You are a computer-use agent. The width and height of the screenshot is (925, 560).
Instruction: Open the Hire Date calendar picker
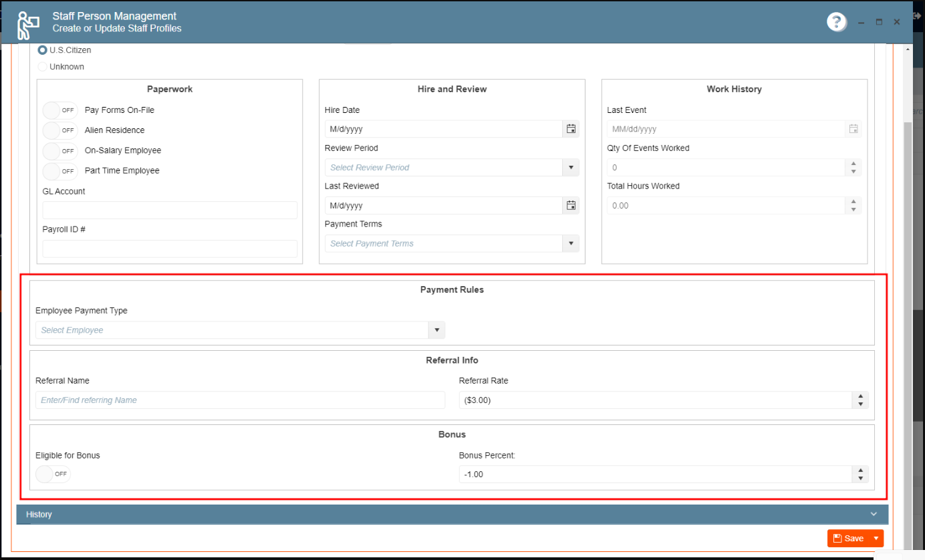pyautogui.click(x=571, y=129)
